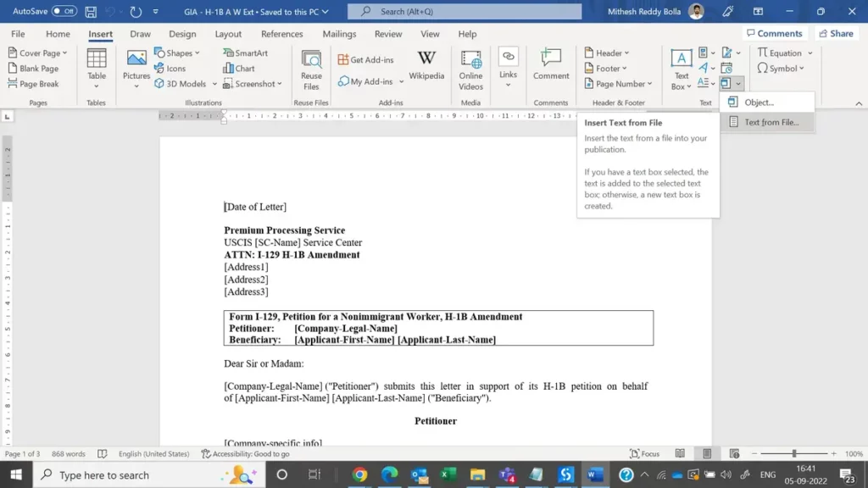Choose Object... from the dropdown menu
This screenshot has height=488, width=868.
point(767,103)
